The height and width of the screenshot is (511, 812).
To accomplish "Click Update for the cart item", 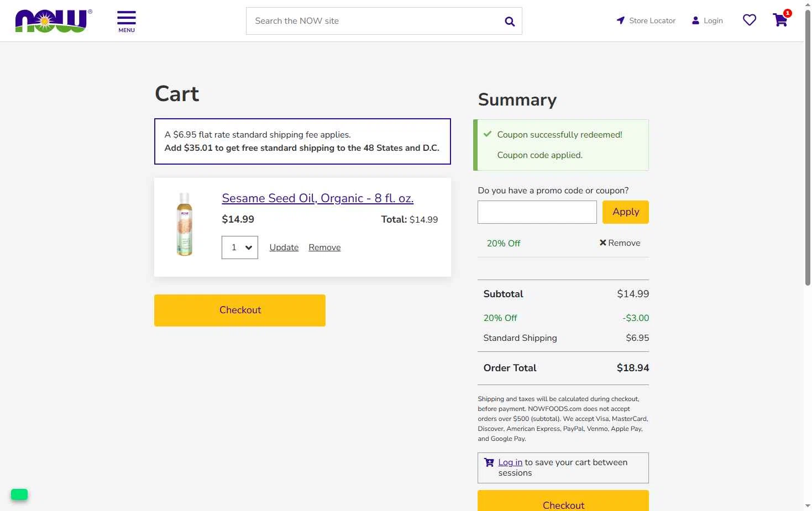I will [x=284, y=247].
